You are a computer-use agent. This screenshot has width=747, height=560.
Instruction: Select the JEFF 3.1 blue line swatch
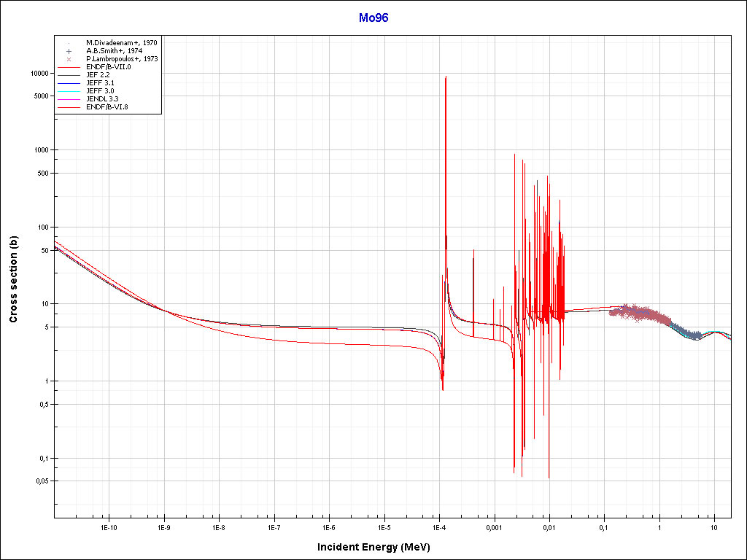(69, 83)
